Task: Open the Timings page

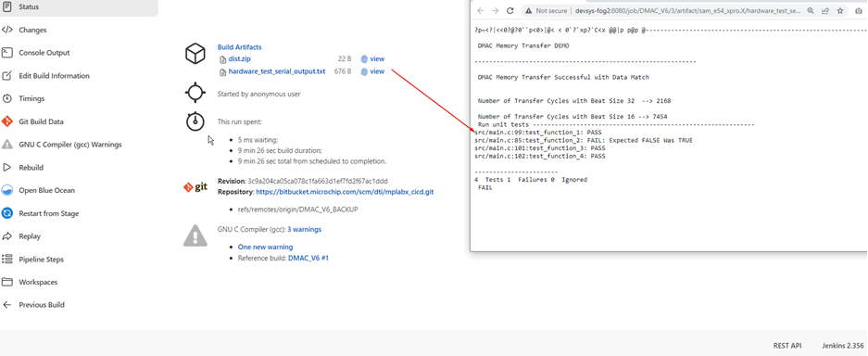Action: [31, 98]
